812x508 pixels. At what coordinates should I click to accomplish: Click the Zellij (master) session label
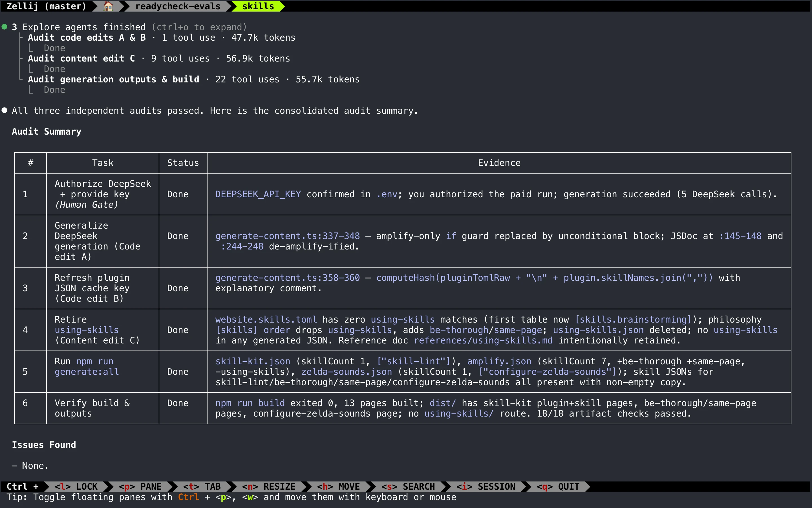pos(46,6)
